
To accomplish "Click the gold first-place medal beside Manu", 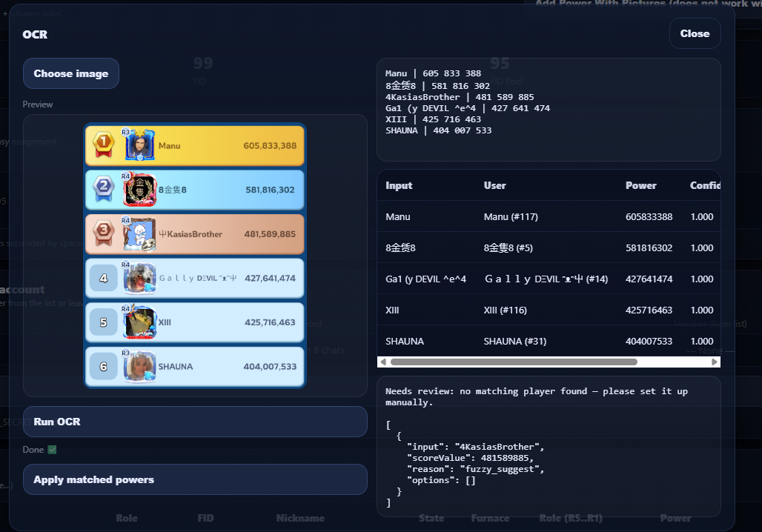I will click(104, 145).
